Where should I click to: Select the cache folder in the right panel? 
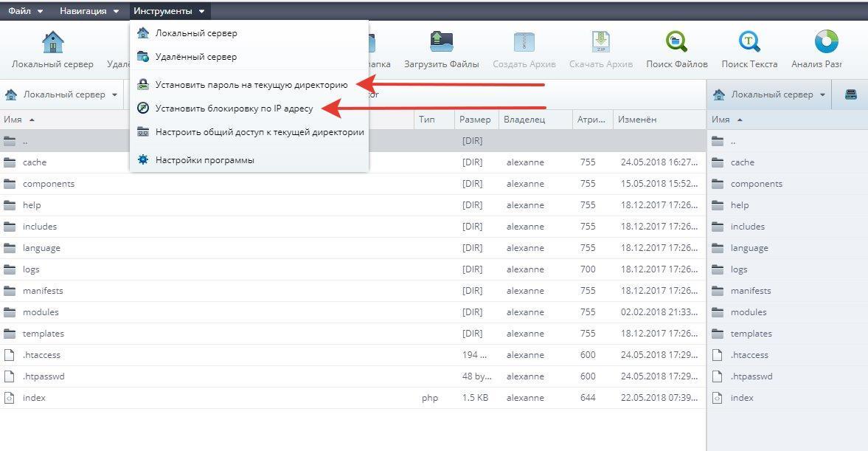(x=788, y=162)
